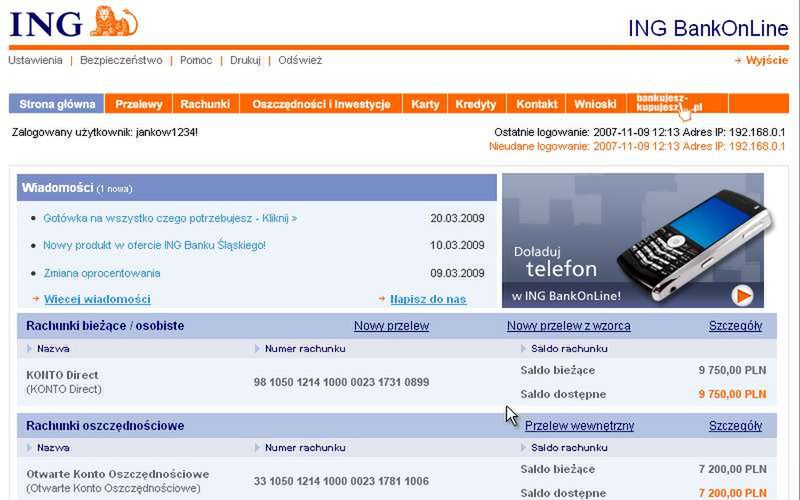Sort current accounts by Saldo rachunku triangle

point(523,348)
